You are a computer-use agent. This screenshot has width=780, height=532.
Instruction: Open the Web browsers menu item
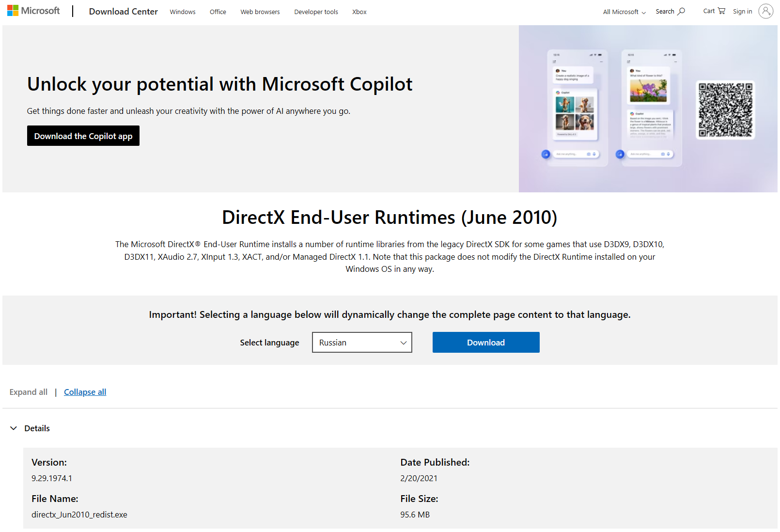(260, 12)
